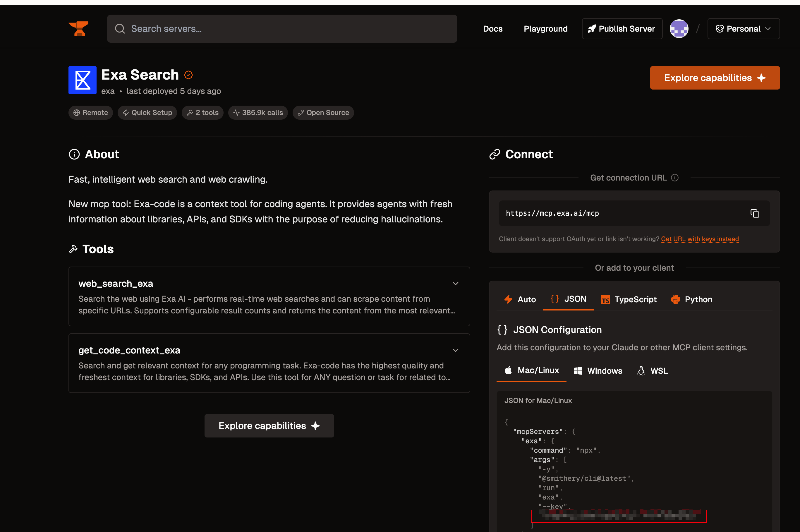Click the Open Source badge
This screenshot has width=800, height=532.
pos(323,113)
